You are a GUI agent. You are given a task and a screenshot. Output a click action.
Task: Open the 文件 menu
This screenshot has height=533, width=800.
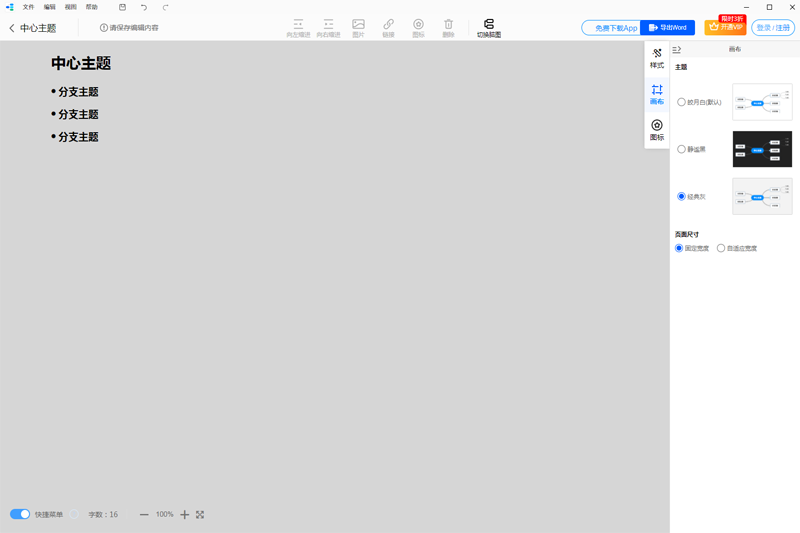(x=28, y=7)
